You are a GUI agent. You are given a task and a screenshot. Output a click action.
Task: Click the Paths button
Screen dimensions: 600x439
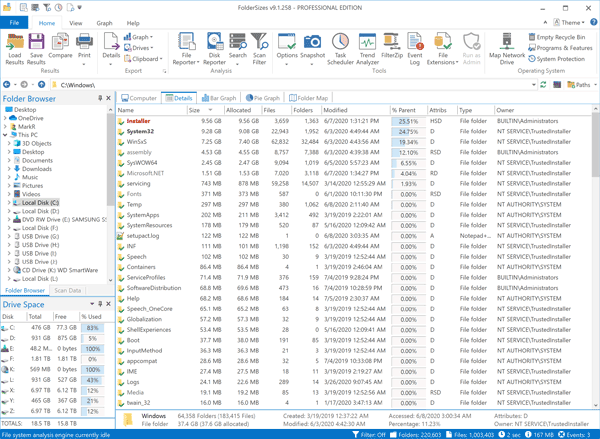(579, 85)
